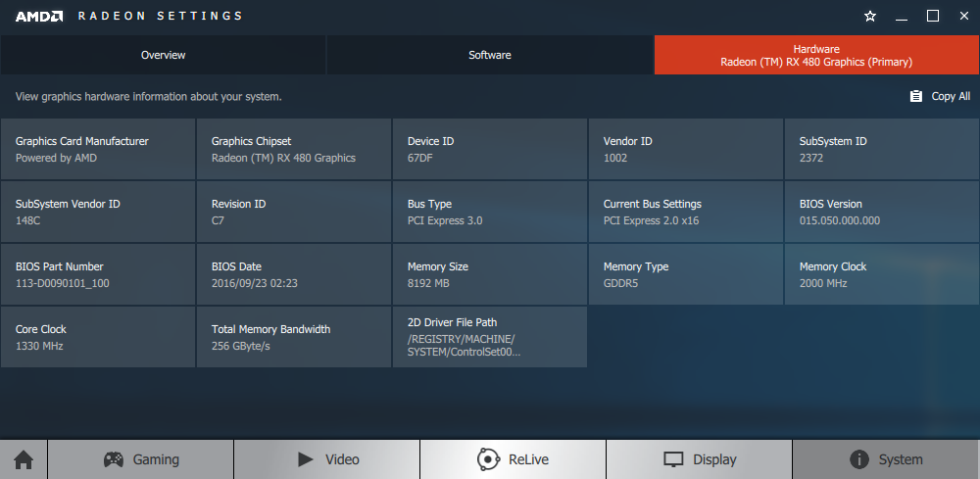This screenshot has height=479, width=980.
Task: Select the Graphics Chipset tile
Action: (294, 149)
